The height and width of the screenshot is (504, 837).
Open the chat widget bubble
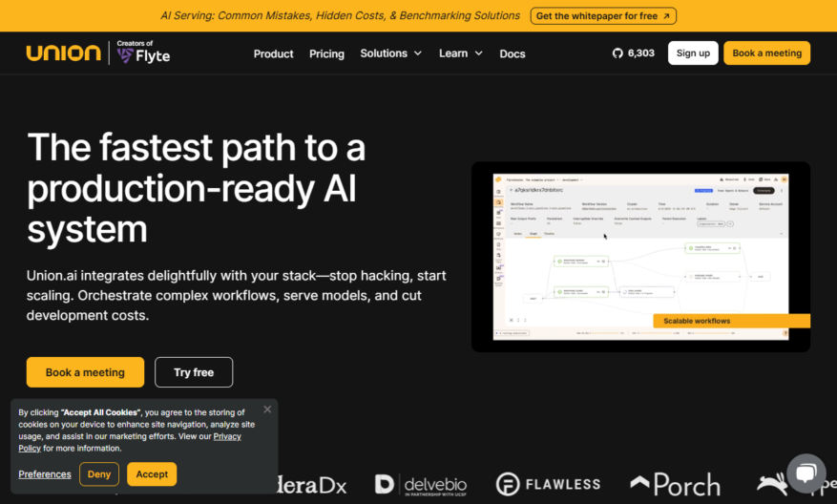coord(806,473)
